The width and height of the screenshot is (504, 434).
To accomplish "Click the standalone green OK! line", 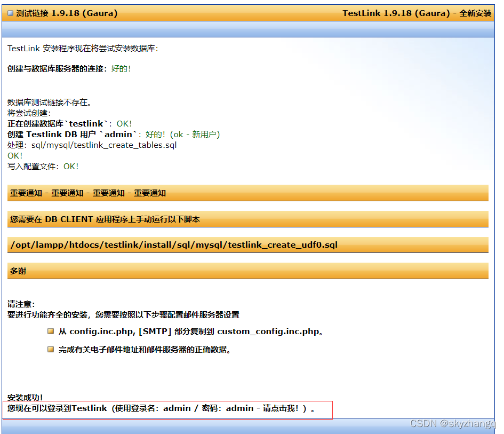I will click(15, 156).
